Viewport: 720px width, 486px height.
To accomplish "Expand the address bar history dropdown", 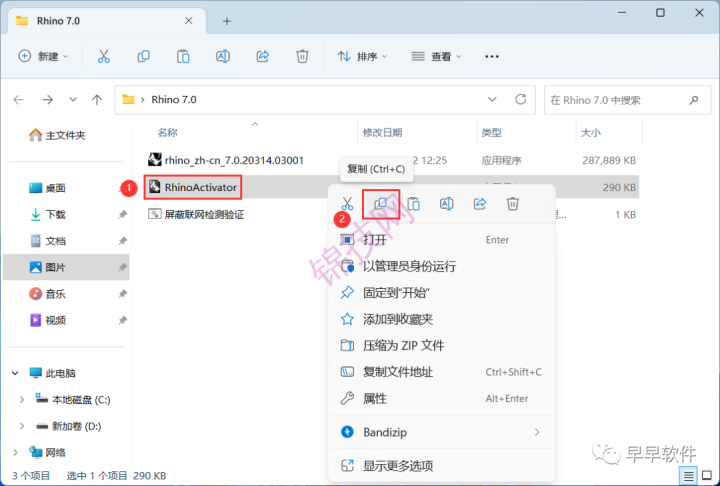I will [x=492, y=99].
